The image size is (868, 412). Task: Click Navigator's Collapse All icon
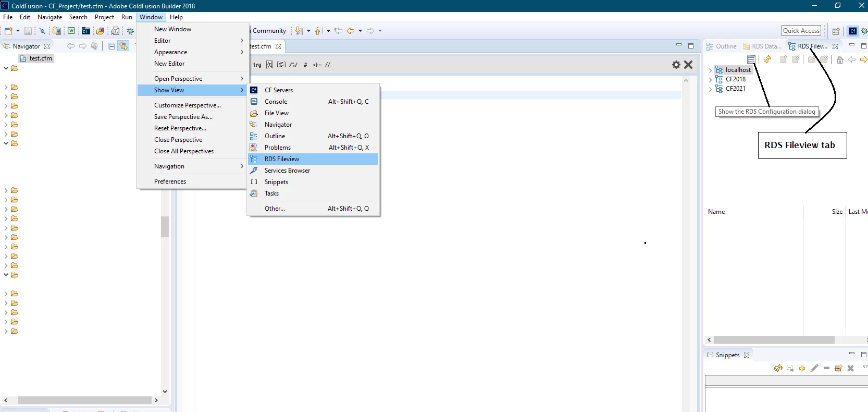(x=111, y=46)
